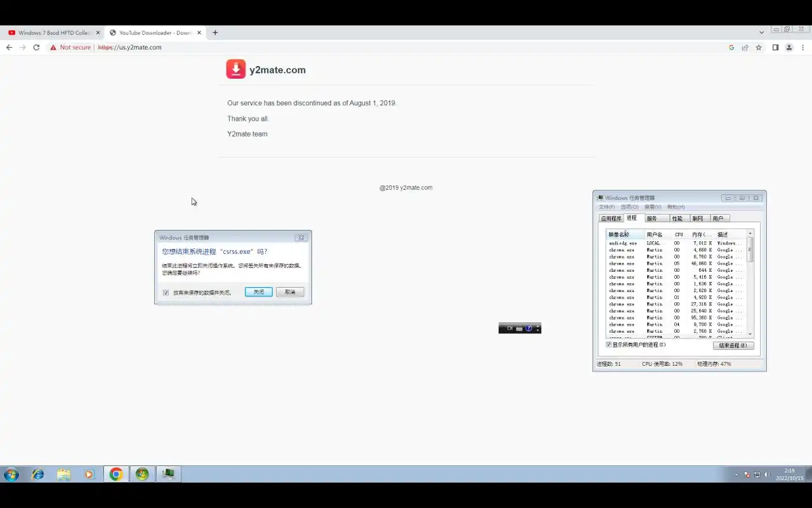This screenshot has height=508, width=812.
Task: Click the Google icon in address bar
Action: click(x=731, y=48)
